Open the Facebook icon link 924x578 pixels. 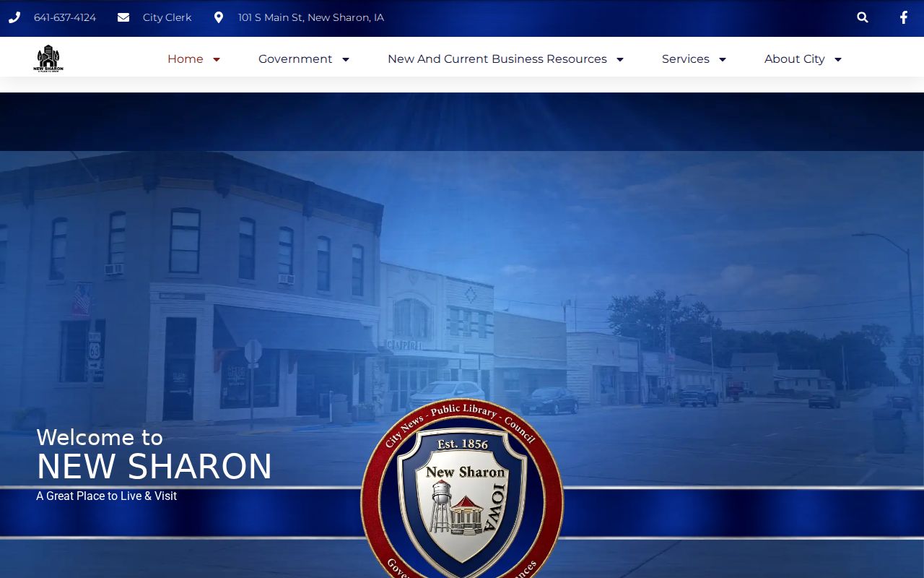coord(903,17)
